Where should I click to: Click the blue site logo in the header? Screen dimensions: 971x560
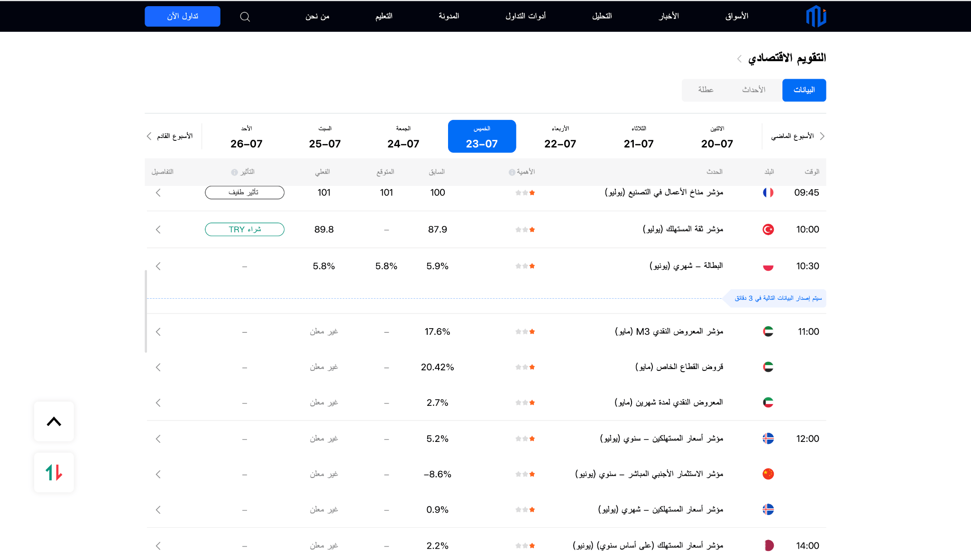pos(816,16)
